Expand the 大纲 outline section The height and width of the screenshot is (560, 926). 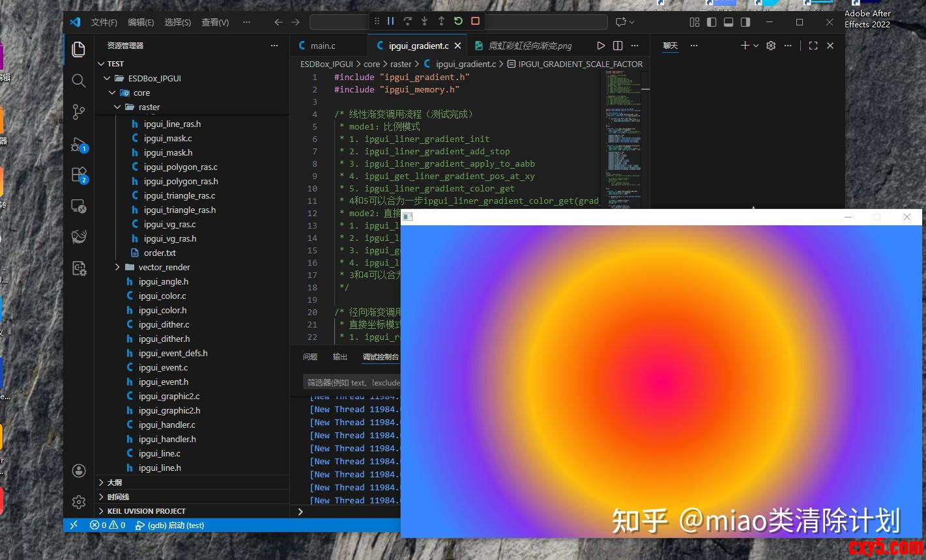(x=114, y=483)
